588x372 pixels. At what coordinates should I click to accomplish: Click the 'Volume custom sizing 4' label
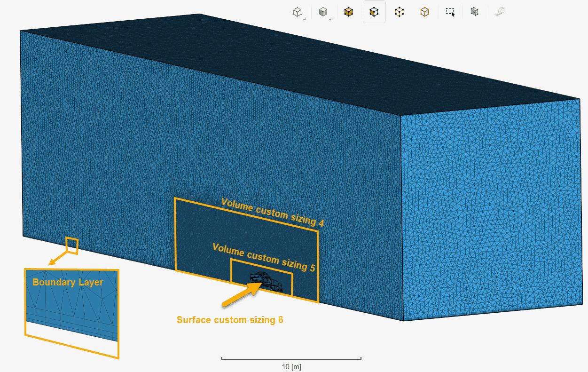(273, 212)
